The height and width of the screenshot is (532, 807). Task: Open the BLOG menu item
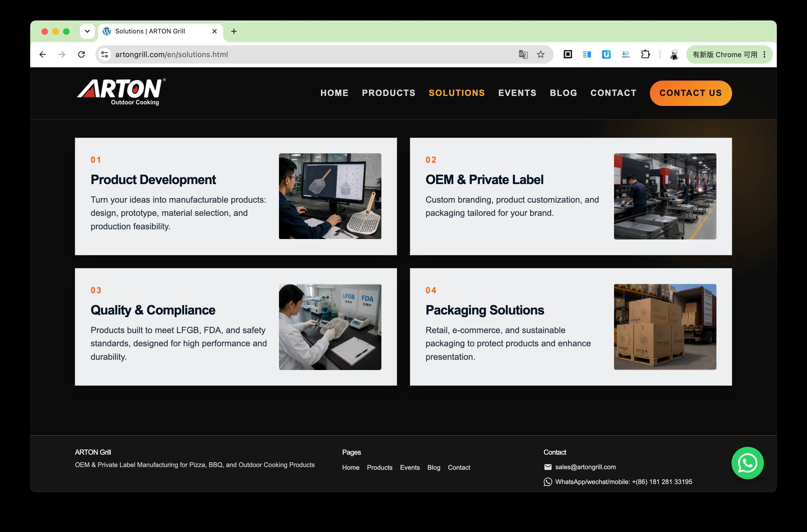point(563,93)
